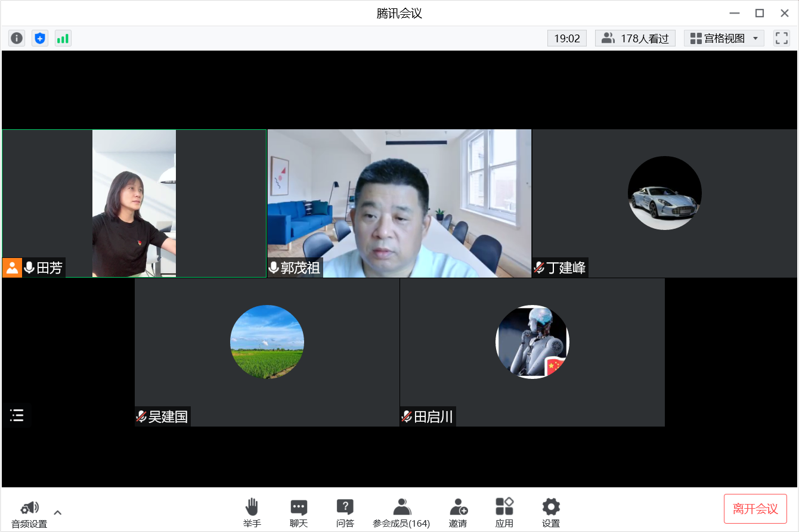Screen dimensions: 799x532
Task: Click the leave meeting (离开会议) button
Action: 755,509
